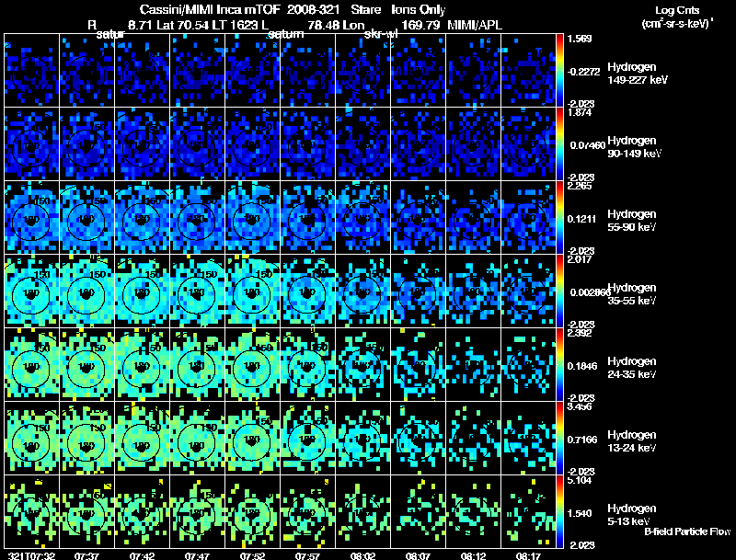Viewport: 736px width, 560px height.
Task: Click the 149-227 keV hydrogen color bar
Action: 559,71
